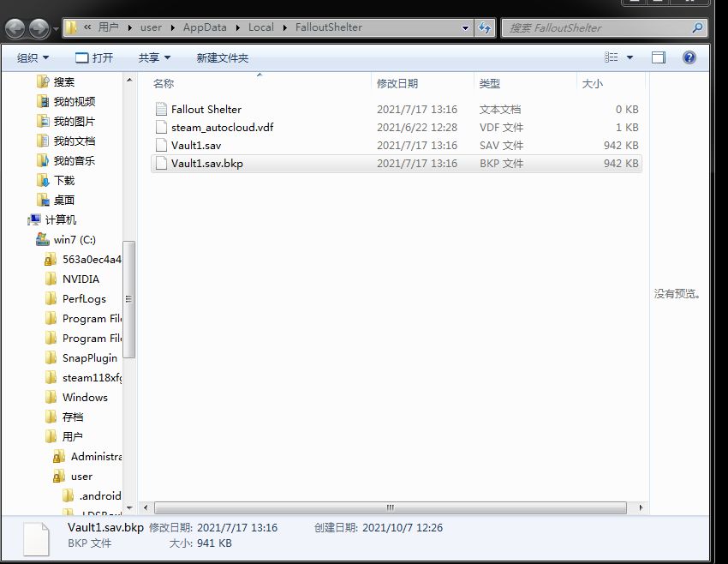Click the 打开 toolbar button
The width and height of the screenshot is (728, 564).
pos(94,57)
